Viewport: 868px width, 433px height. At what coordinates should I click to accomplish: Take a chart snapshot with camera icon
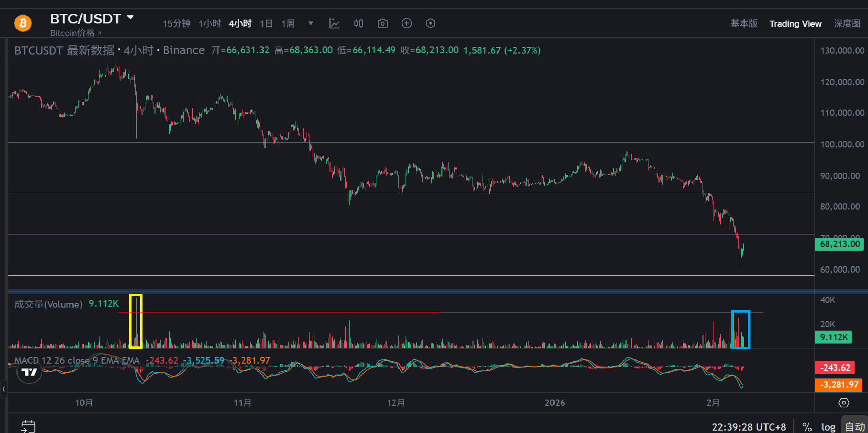[383, 23]
